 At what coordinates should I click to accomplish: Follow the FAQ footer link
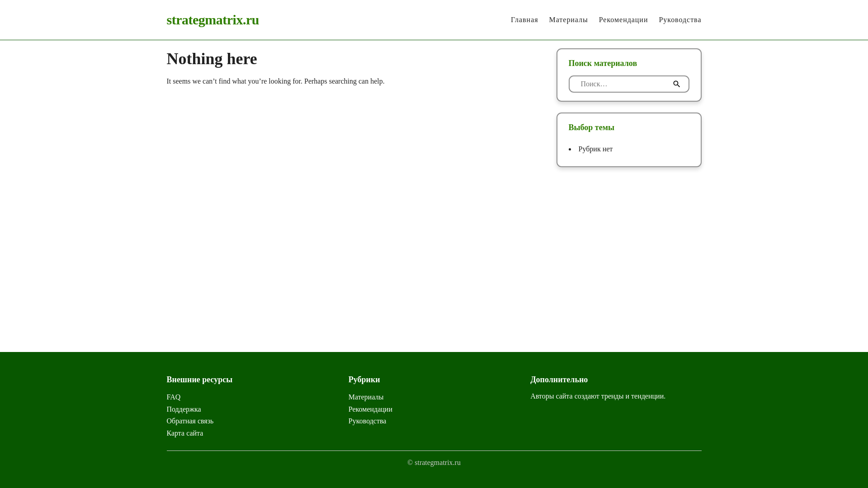174,397
